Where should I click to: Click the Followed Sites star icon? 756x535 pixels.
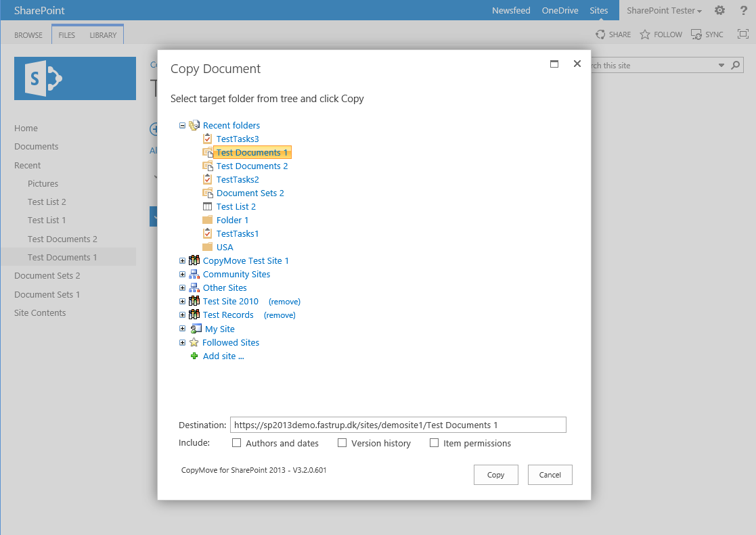point(194,342)
